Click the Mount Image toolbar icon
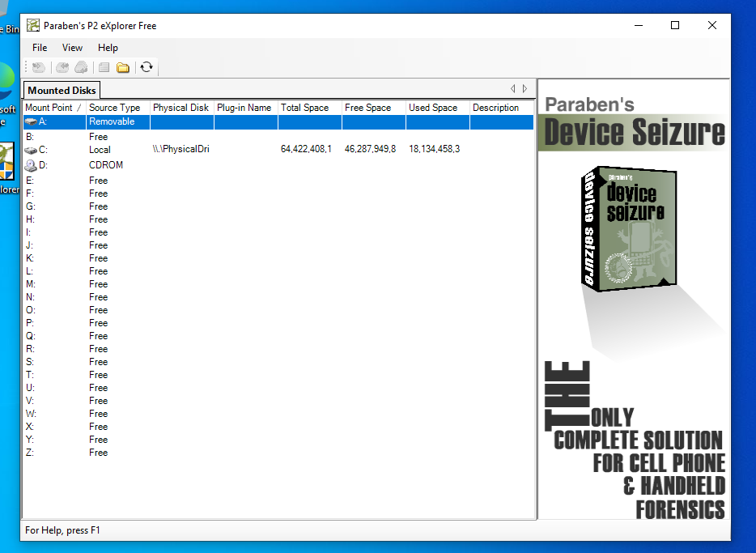Viewport: 756px width, 553px height. tap(39, 67)
